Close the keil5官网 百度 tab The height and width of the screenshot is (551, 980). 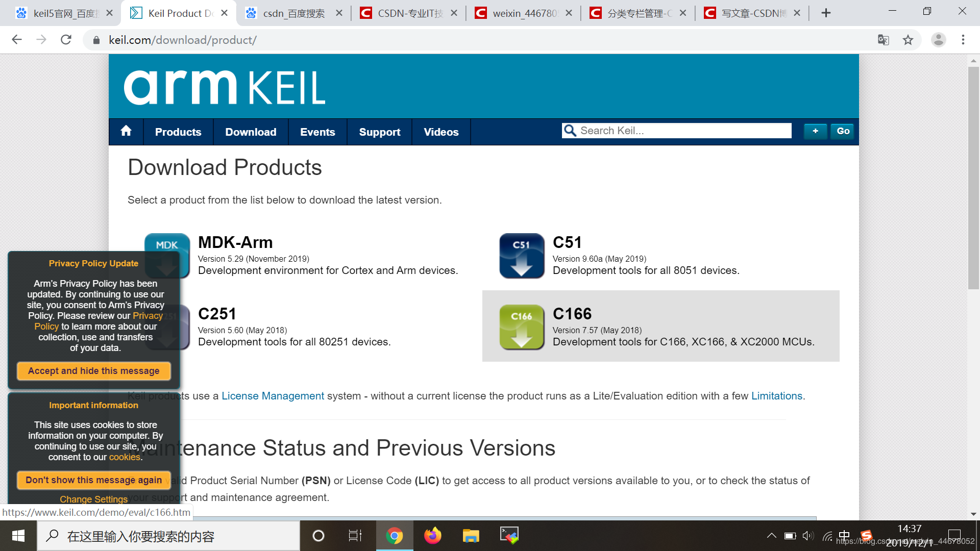pos(109,13)
